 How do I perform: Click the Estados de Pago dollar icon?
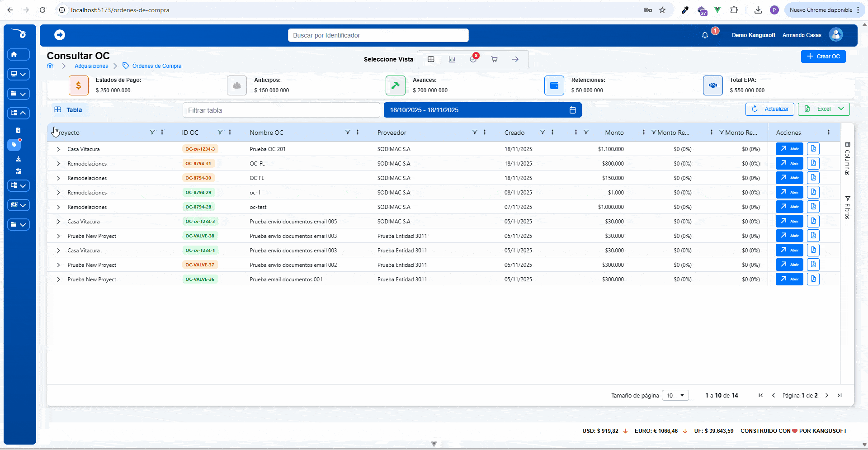click(x=79, y=85)
